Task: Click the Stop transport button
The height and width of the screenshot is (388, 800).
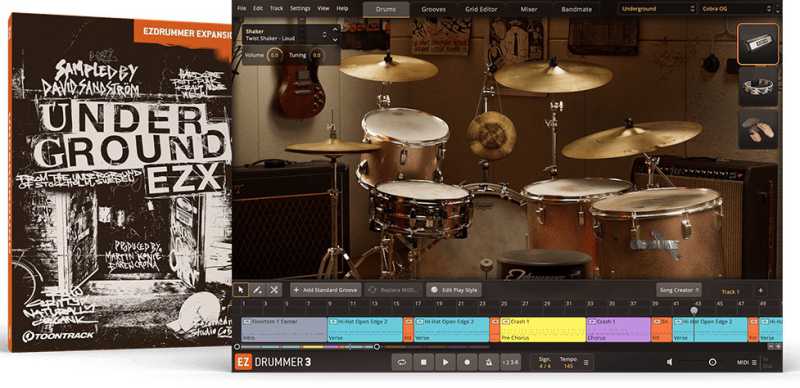Action: pos(423,362)
